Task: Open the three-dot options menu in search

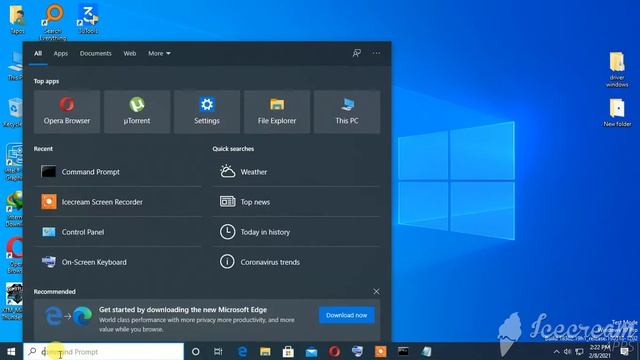Action: pos(376,53)
